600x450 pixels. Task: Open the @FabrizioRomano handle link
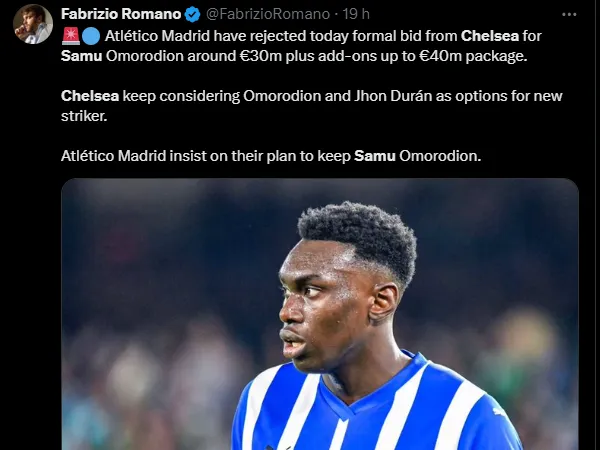point(268,14)
